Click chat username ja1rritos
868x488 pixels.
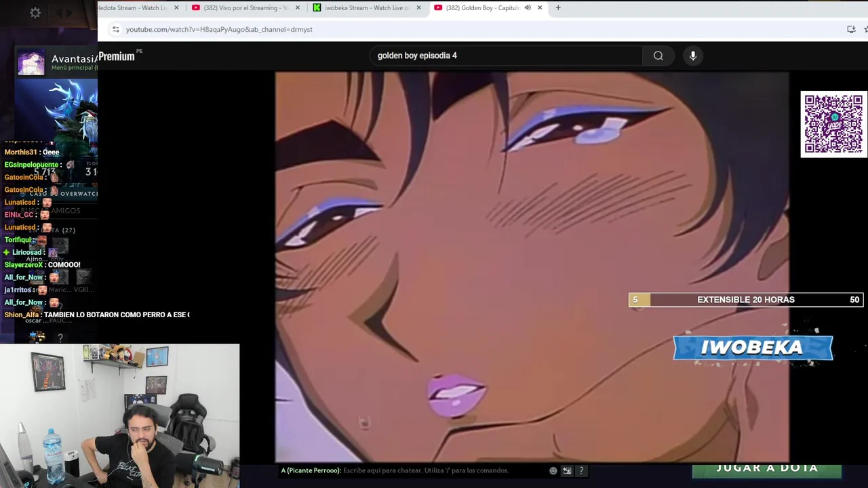(18, 290)
